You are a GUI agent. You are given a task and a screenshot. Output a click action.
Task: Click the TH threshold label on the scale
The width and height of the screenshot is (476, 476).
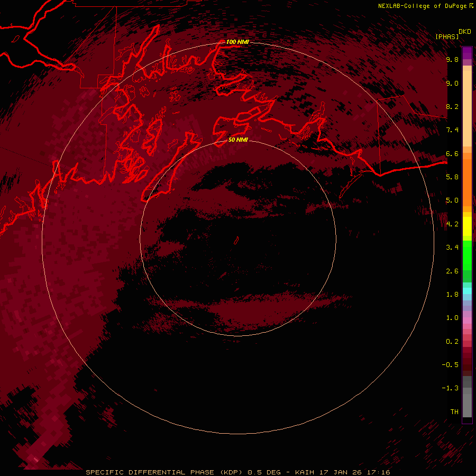454,411
